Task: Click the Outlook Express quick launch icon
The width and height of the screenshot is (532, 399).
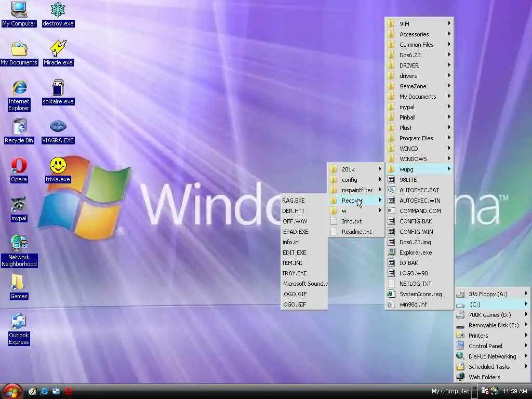Action: pos(56,391)
